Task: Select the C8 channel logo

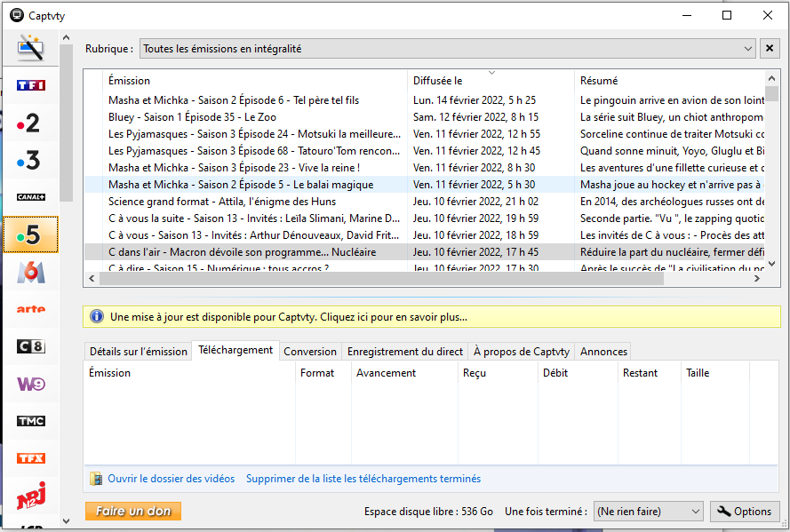Action: (31, 346)
